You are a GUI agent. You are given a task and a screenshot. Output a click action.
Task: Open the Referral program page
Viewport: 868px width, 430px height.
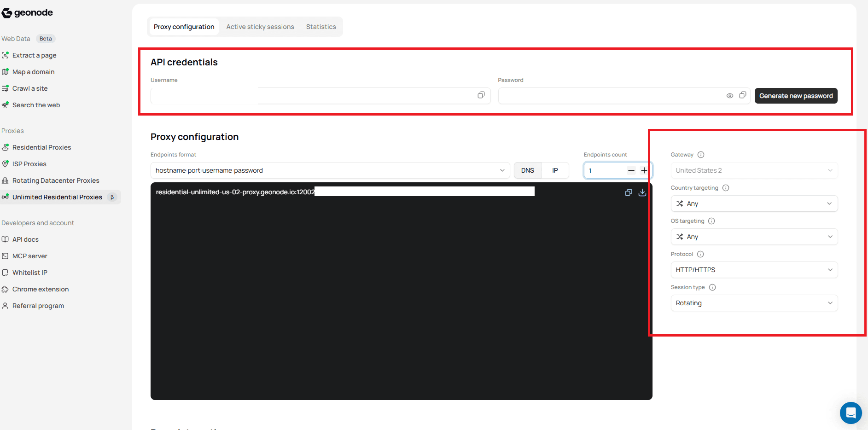pyautogui.click(x=38, y=306)
